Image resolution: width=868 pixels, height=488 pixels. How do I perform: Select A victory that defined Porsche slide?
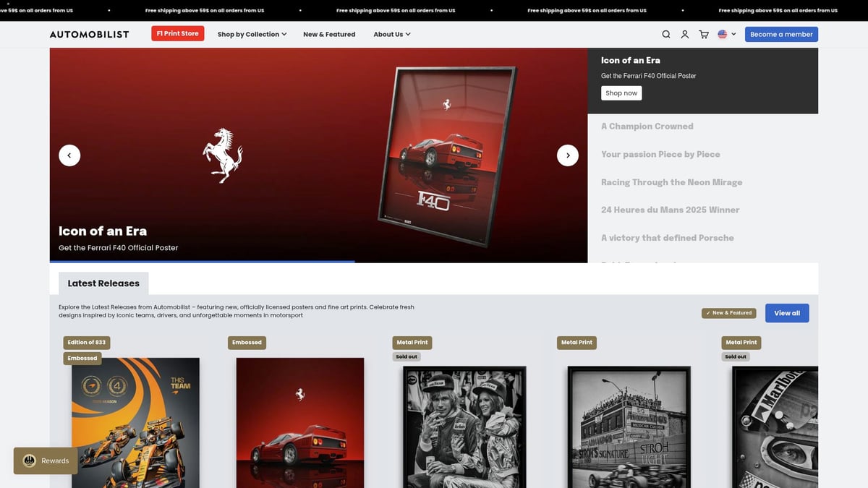point(668,238)
